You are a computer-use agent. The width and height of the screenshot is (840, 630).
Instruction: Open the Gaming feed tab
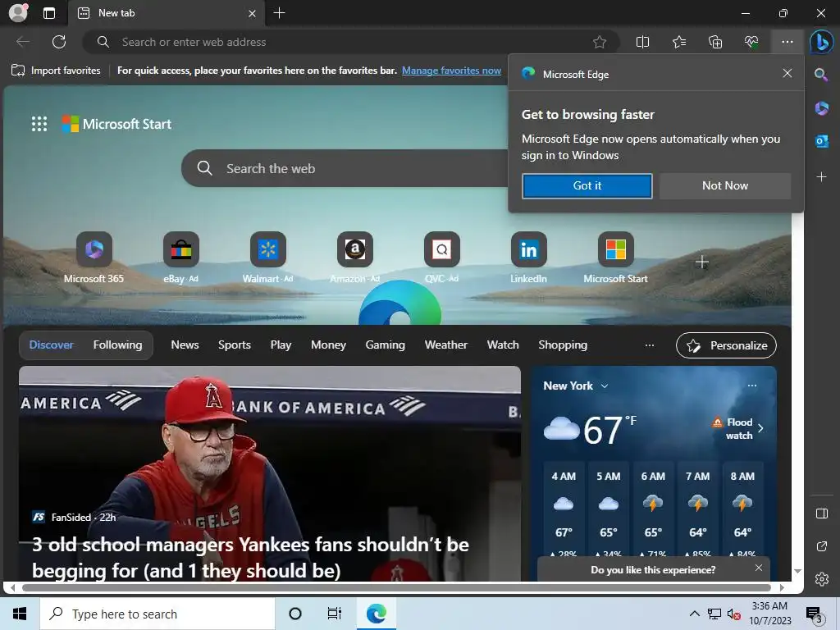tap(386, 345)
